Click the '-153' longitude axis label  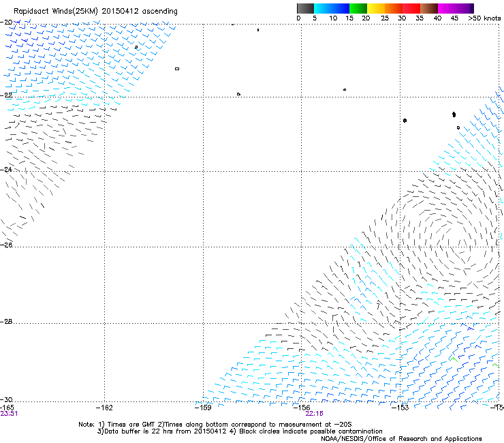(x=400, y=408)
